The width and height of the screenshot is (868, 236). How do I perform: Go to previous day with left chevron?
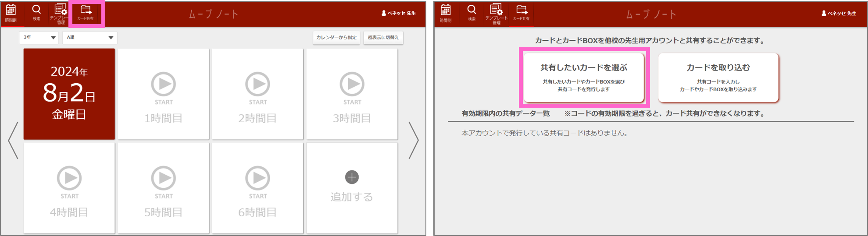(x=13, y=140)
